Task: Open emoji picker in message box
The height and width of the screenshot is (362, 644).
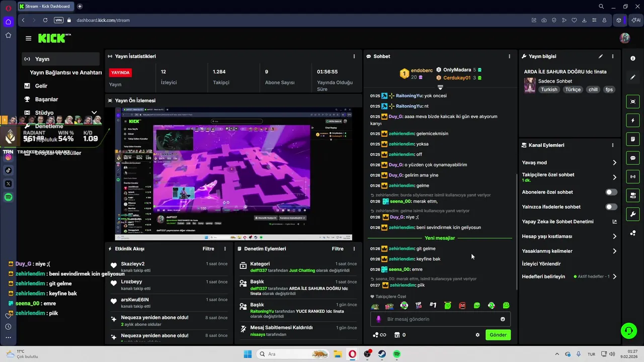Action: point(503,319)
